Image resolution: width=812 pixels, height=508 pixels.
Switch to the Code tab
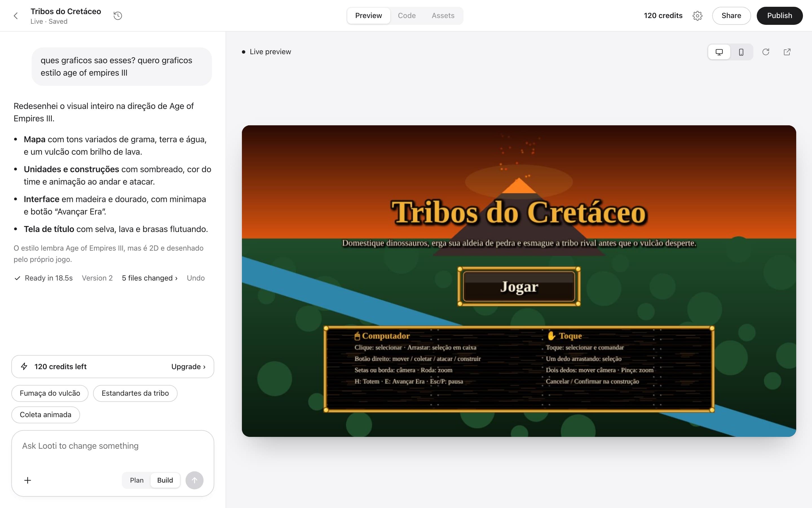[407, 16]
